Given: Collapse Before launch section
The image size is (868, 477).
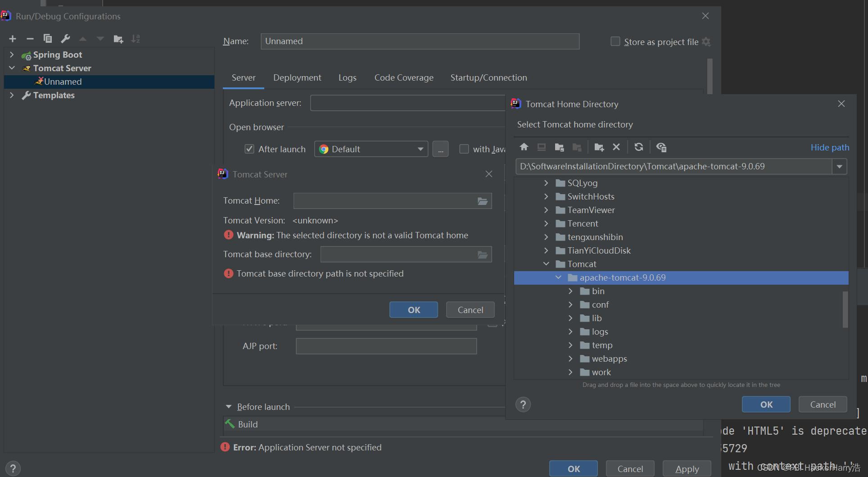Looking at the screenshot, I should pos(229,407).
